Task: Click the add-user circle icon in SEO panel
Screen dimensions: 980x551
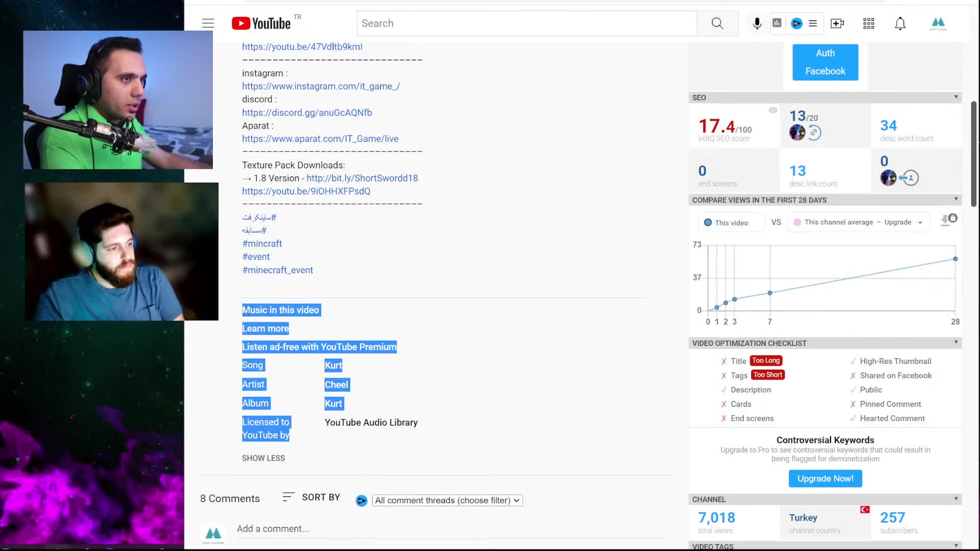Action: click(x=910, y=178)
